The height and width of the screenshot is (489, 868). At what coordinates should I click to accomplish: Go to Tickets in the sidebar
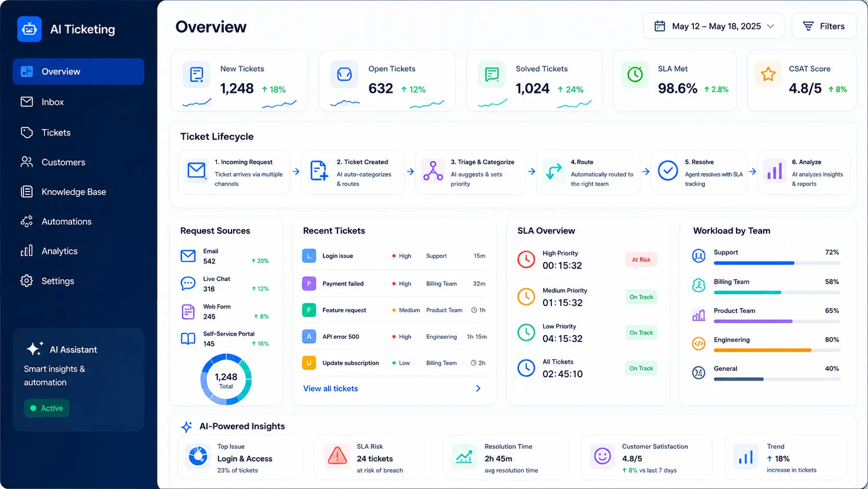[78, 133]
